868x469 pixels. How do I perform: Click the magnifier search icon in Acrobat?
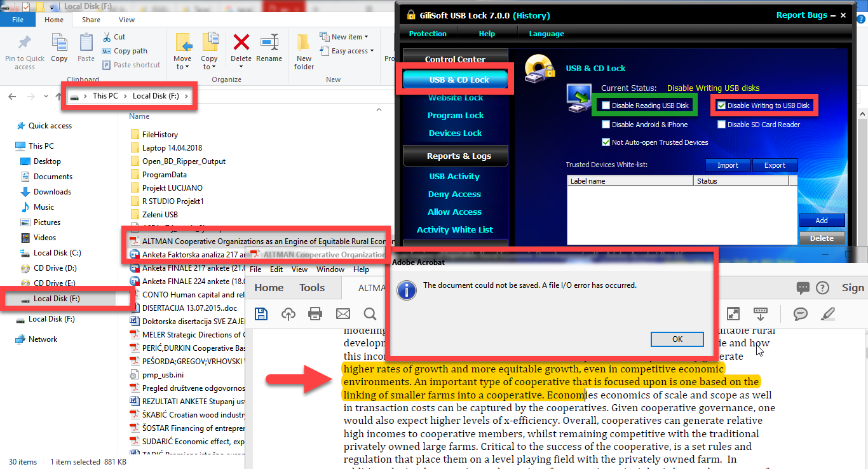(370, 313)
